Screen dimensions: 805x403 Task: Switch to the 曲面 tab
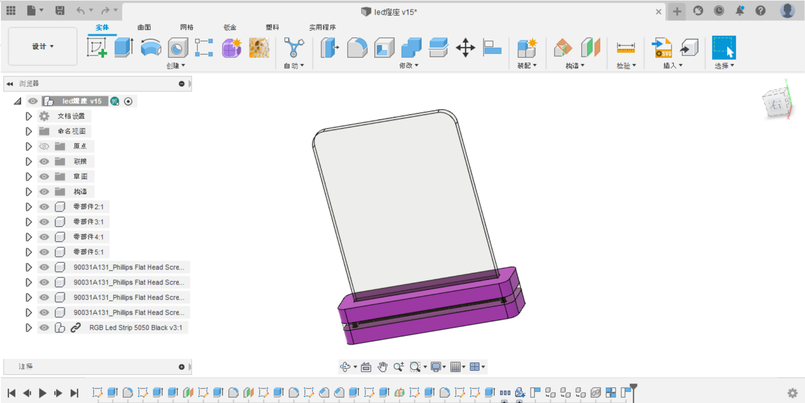(144, 27)
